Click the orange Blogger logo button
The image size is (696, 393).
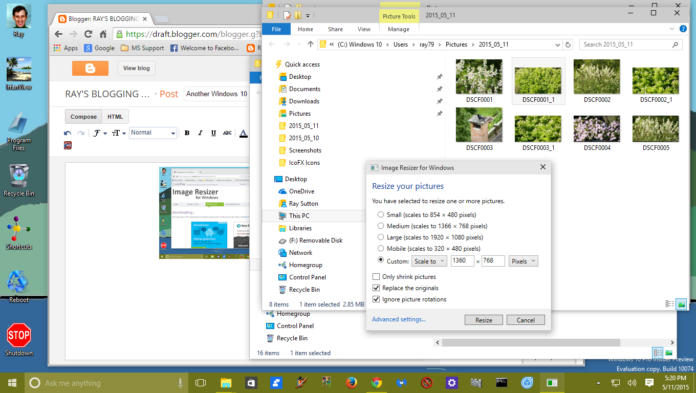(x=90, y=68)
